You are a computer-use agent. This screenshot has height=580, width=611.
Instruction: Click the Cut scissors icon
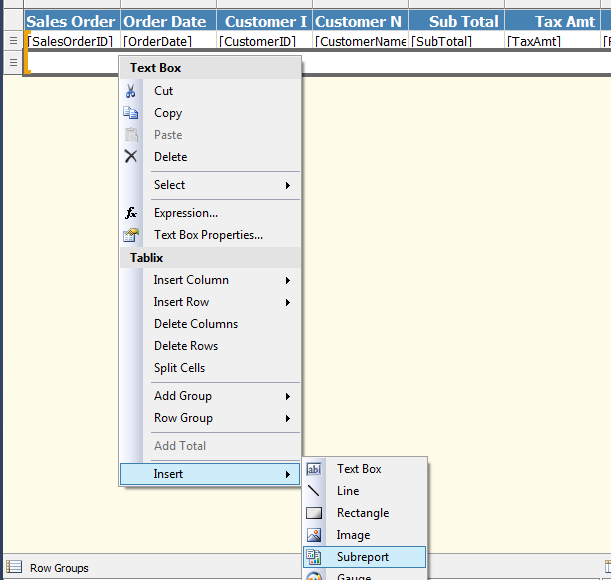pyautogui.click(x=131, y=91)
